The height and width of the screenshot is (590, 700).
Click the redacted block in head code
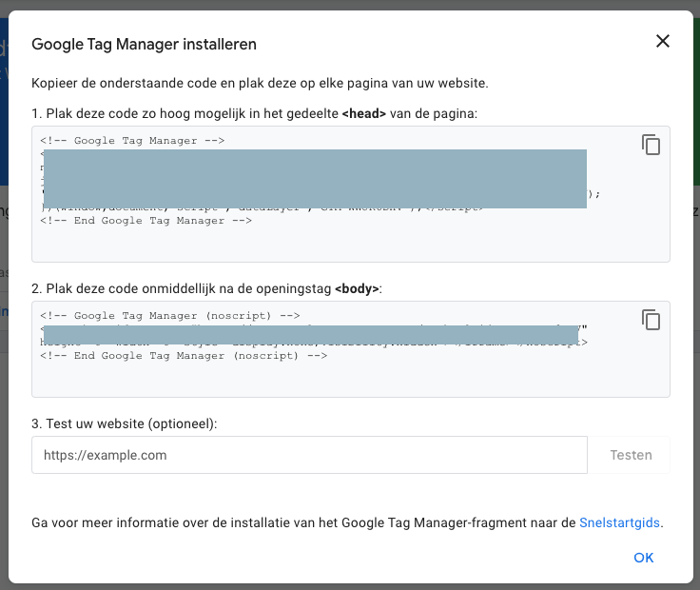coord(314,178)
